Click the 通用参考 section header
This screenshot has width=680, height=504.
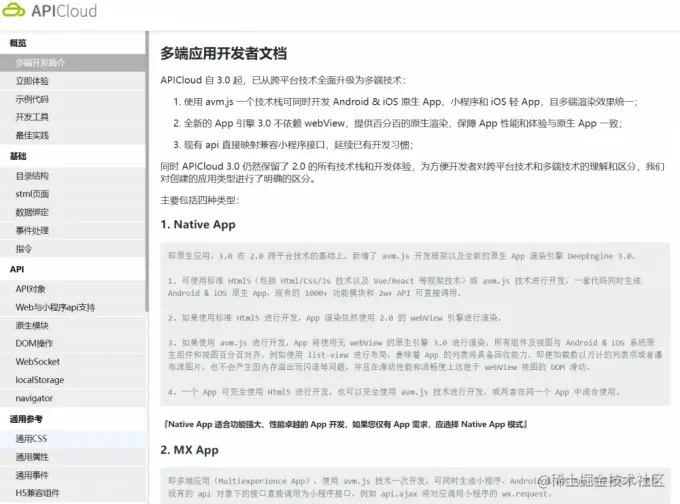coord(26,419)
